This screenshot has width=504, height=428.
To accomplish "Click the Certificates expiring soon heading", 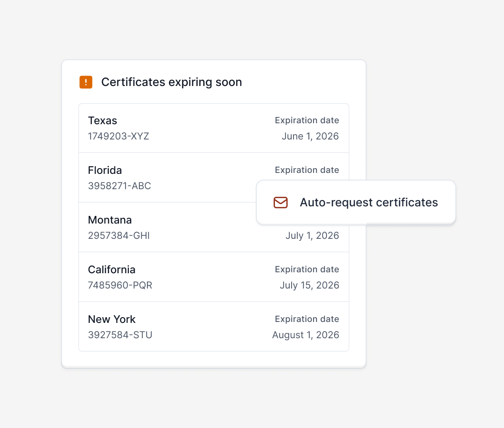I will tap(171, 82).
